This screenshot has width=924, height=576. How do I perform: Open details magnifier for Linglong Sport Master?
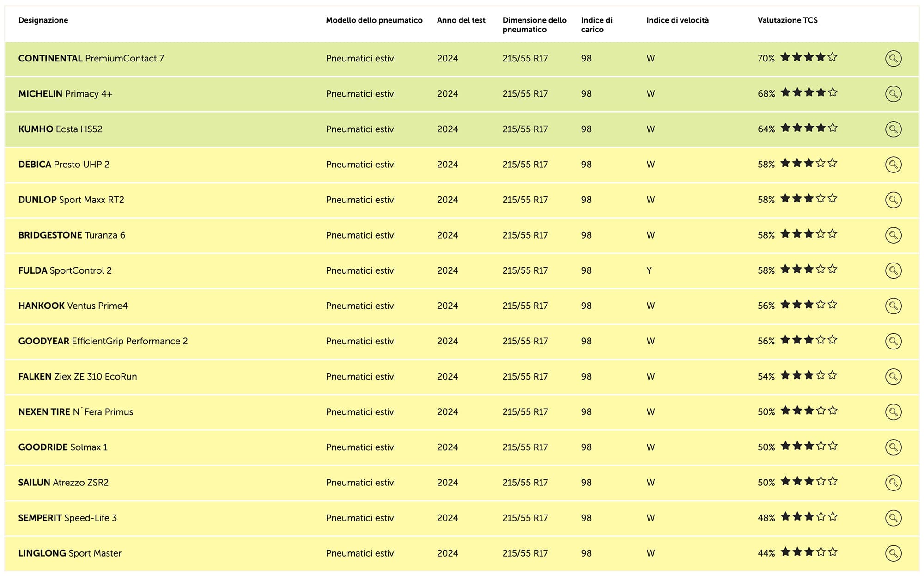point(893,553)
